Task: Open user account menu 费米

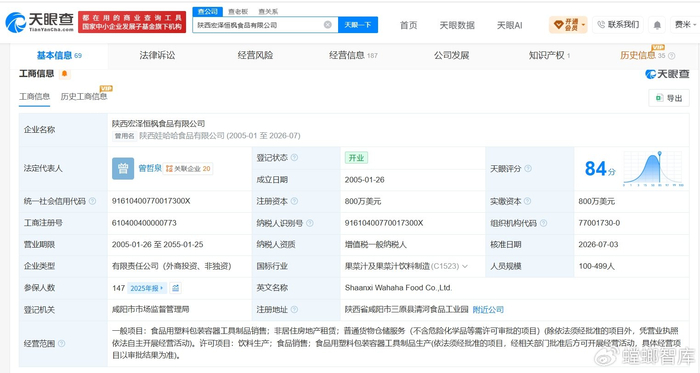Action: [x=685, y=25]
